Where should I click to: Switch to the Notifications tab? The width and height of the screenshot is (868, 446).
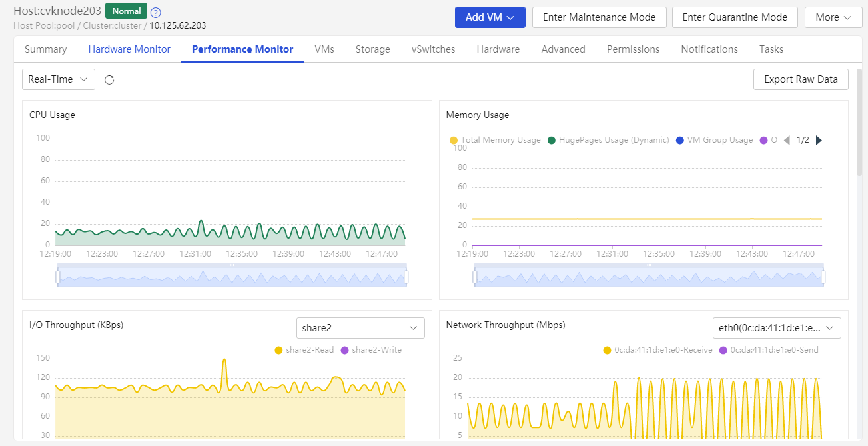point(709,49)
